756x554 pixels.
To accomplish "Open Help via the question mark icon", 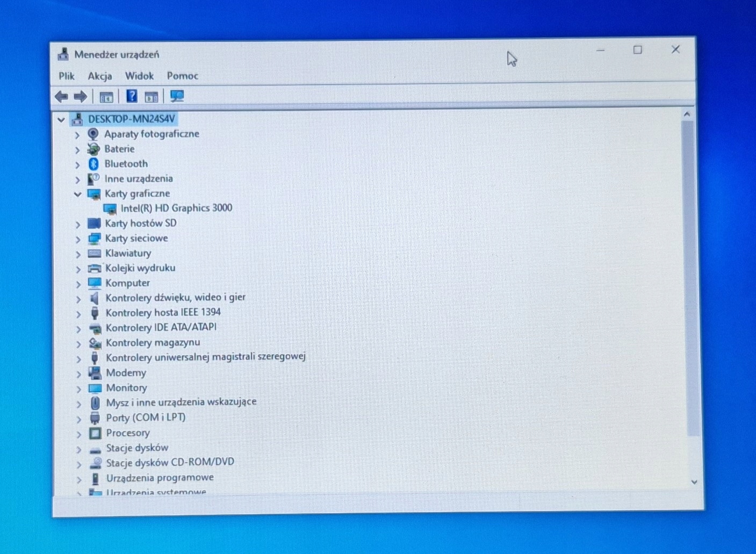I will 132,96.
